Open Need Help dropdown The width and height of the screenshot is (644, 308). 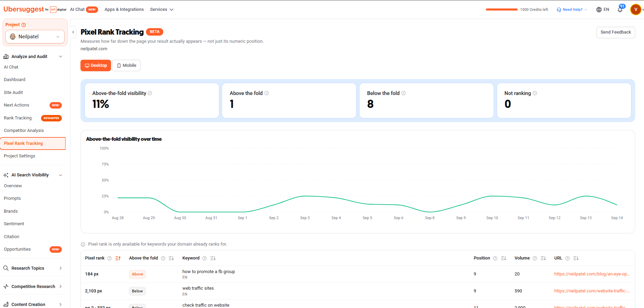572,9
